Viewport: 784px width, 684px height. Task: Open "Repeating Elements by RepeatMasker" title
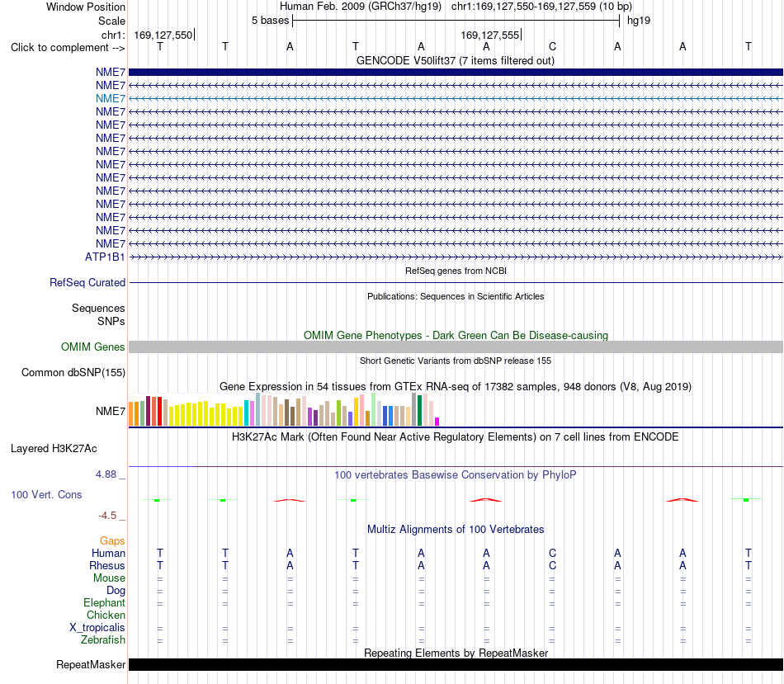click(456, 653)
